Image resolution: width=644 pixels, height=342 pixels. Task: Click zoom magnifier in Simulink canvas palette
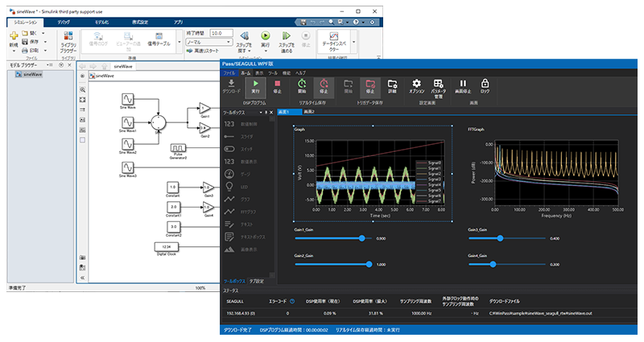pyautogui.click(x=83, y=89)
